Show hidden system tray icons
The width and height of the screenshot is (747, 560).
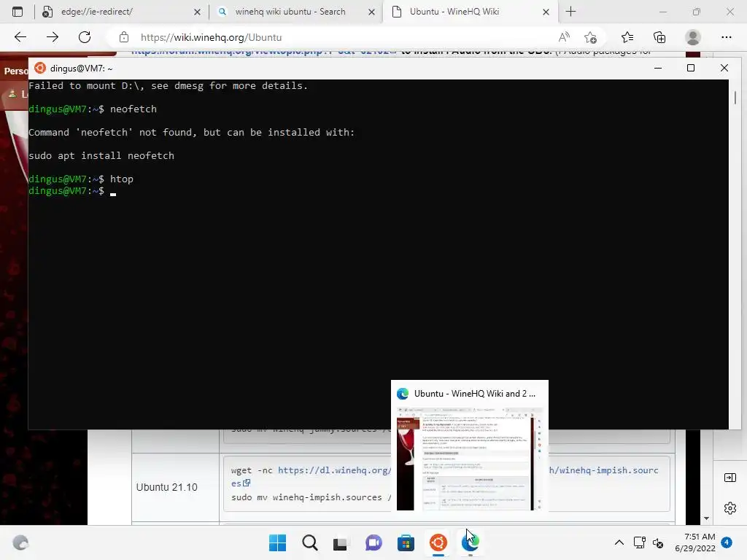(x=619, y=542)
